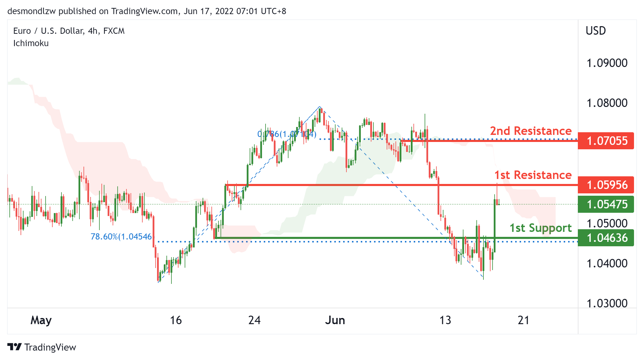Click the 0.786(1.07104) Fibonacci label
Image resolution: width=644 pixels, height=360 pixels.
click(287, 134)
